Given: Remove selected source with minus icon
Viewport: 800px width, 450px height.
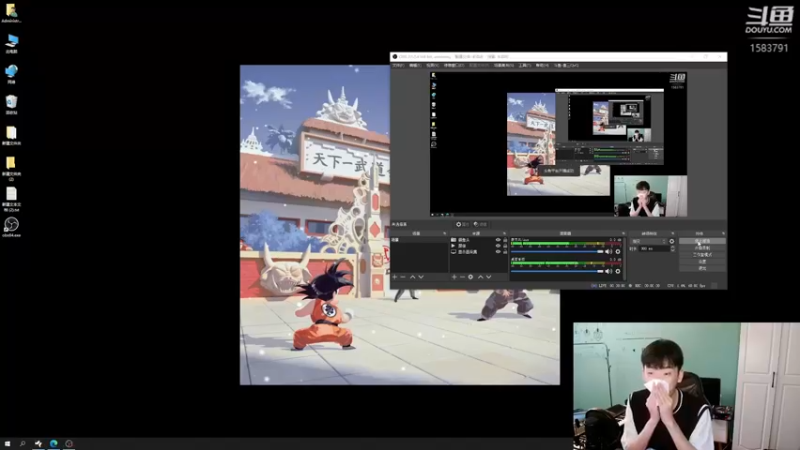Looking at the screenshot, I should [462, 277].
